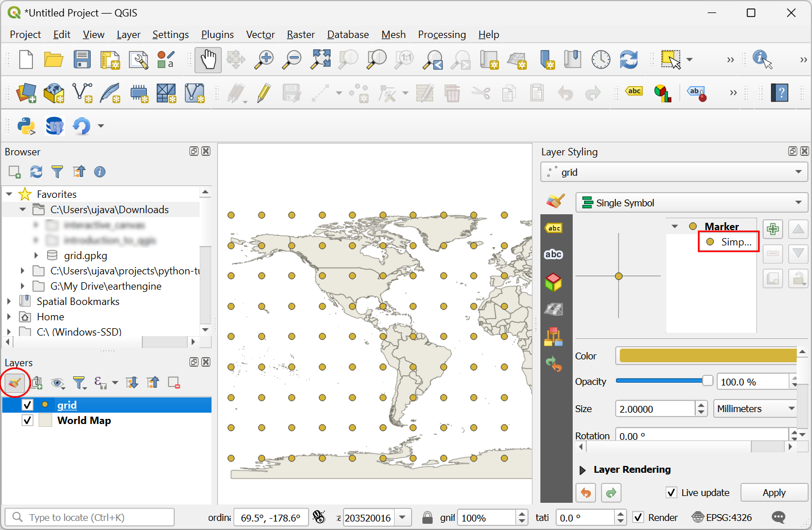
Task: Open the Vector menu
Action: pos(260,35)
